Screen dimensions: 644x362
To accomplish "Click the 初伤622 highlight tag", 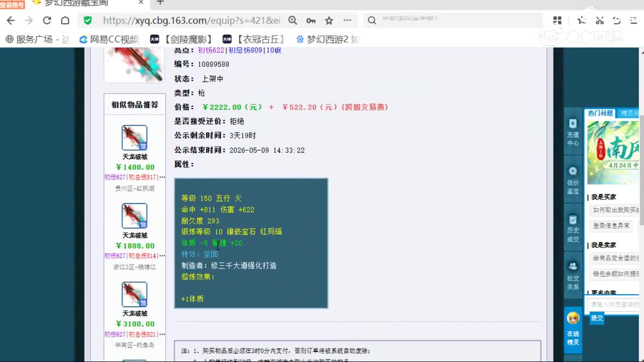I will [211, 50].
